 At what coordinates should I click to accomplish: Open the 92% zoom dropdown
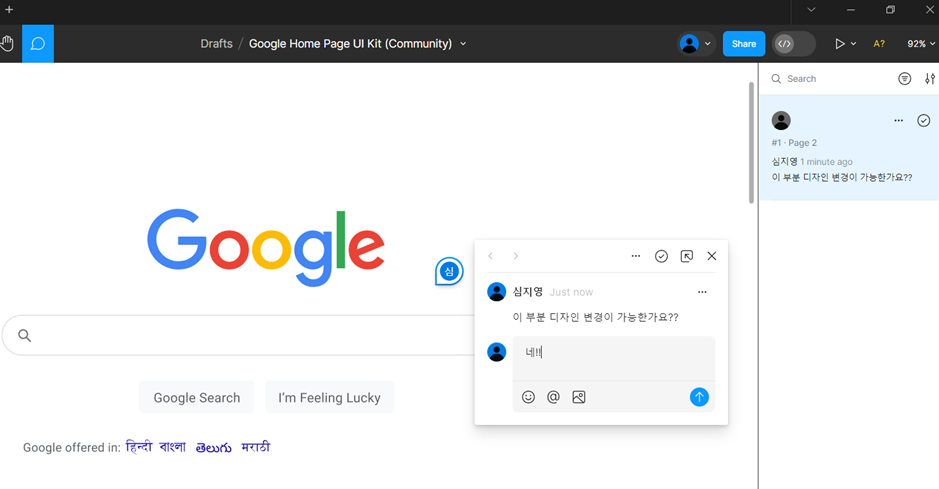point(920,44)
